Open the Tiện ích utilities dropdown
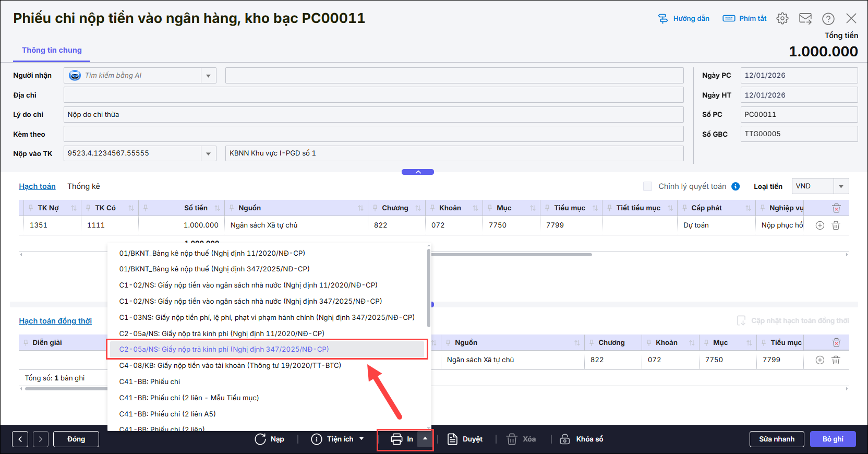Screen dimensions: 868x454 tap(337, 439)
